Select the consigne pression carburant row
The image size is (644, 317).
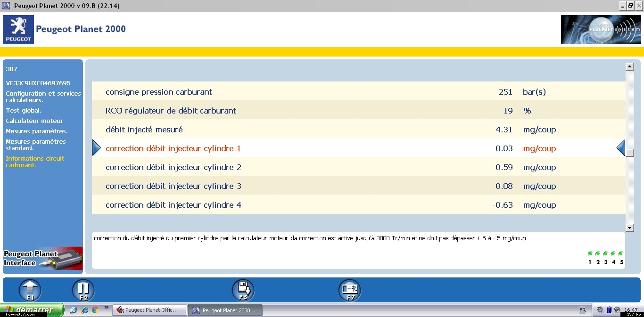coord(358,91)
